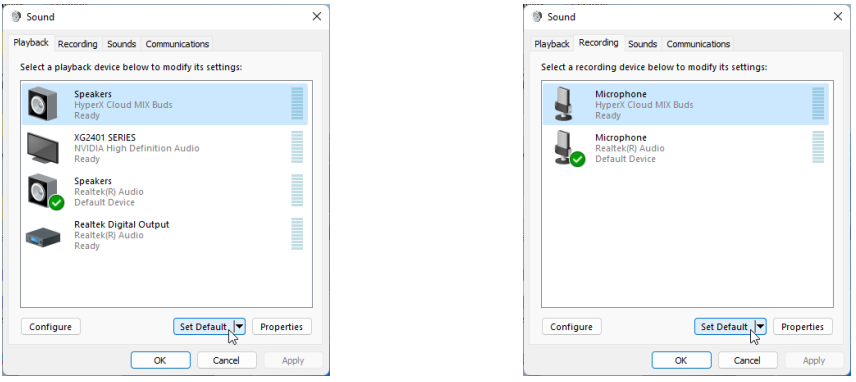Click "HyperX Cloud MIX Buds" under Speakers
The width and height of the screenshot is (856, 382).
123,105
